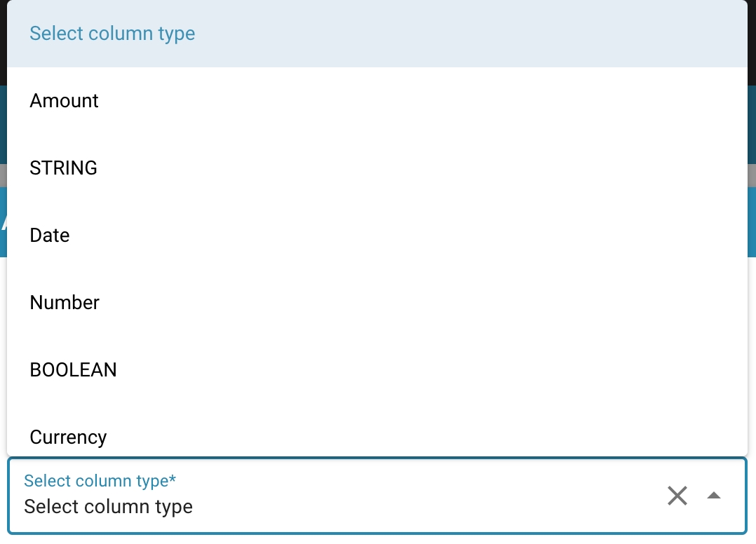Select the Currency option
This screenshot has height=544, width=756.
point(69,437)
